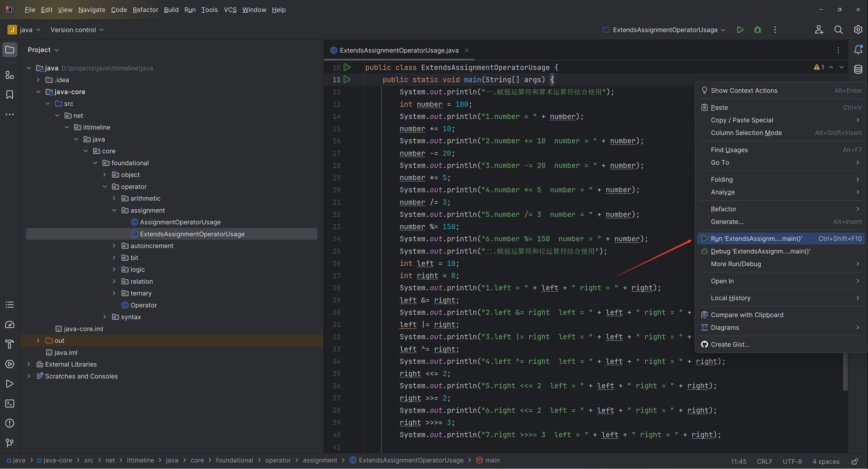Open the java project dropdown

point(24,30)
